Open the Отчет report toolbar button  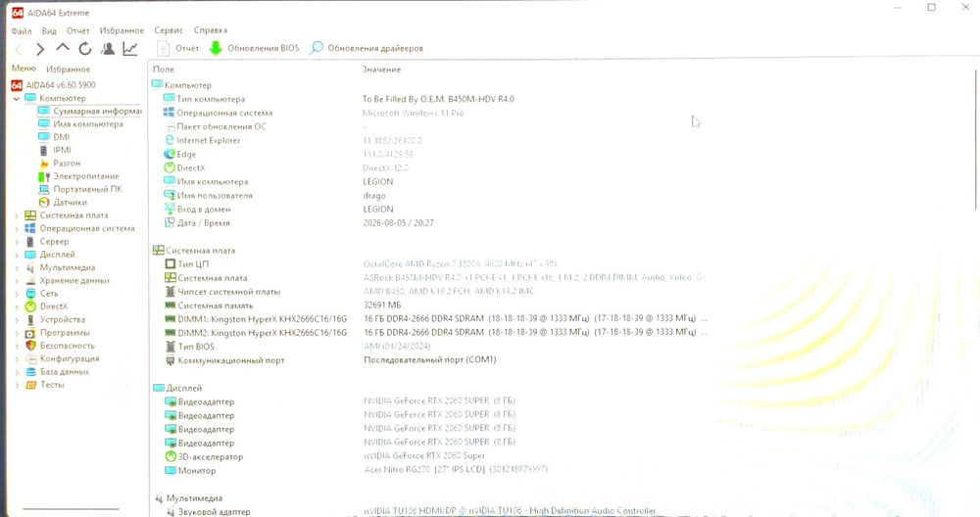tap(178, 48)
